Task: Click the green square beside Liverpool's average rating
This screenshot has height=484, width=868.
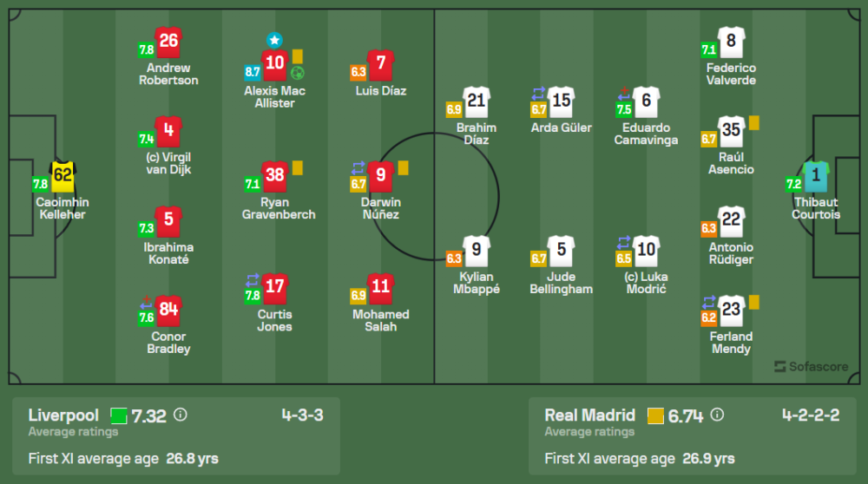Action: pyautogui.click(x=119, y=416)
